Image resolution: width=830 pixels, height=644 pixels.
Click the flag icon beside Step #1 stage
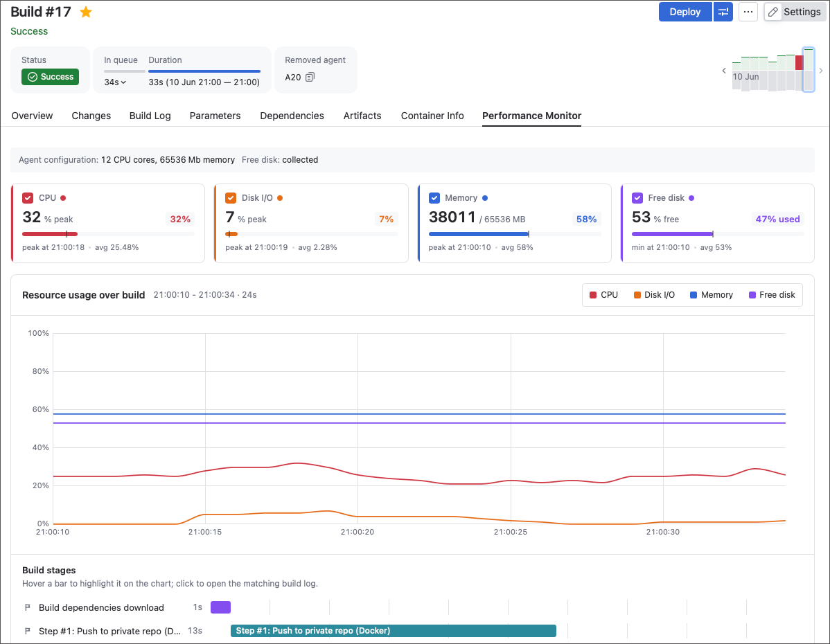(x=28, y=631)
